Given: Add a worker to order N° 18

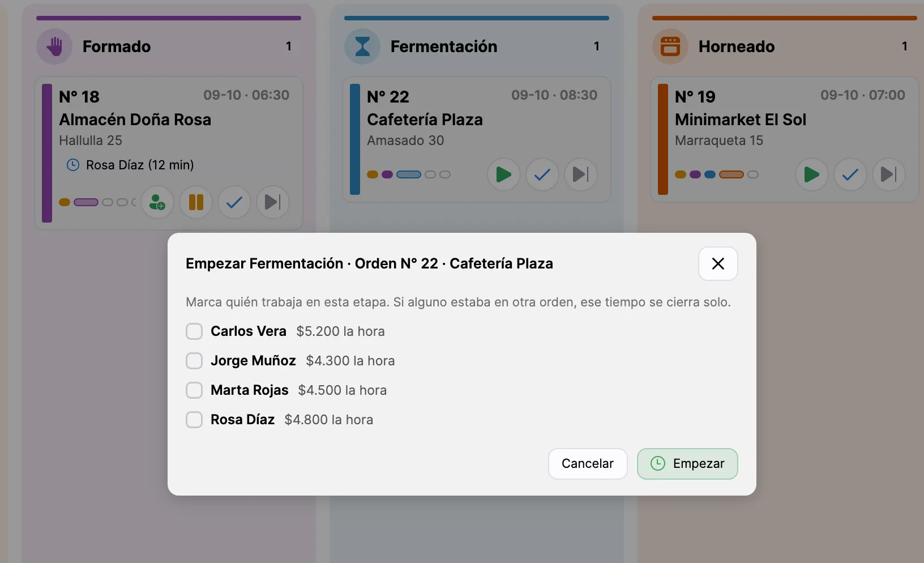Looking at the screenshot, I should click(157, 202).
